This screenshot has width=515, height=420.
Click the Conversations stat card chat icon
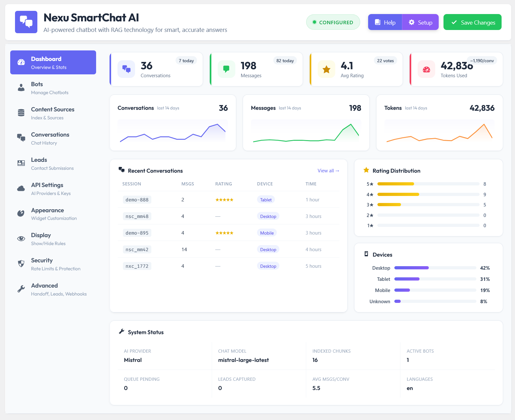click(126, 69)
